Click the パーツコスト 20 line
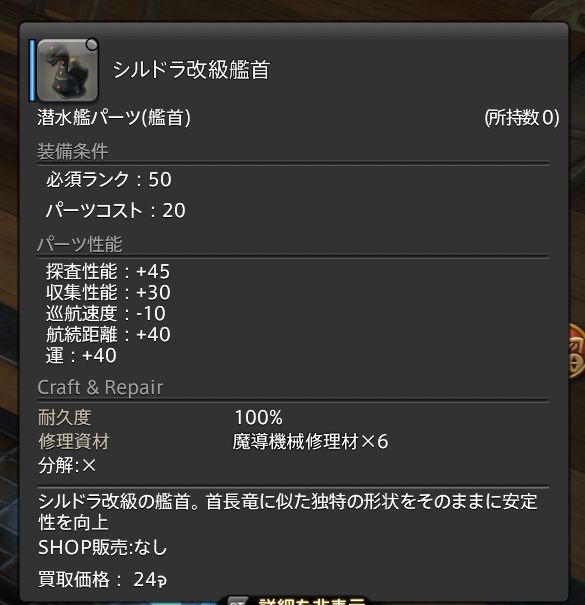585x605 pixels. [116, 210]
